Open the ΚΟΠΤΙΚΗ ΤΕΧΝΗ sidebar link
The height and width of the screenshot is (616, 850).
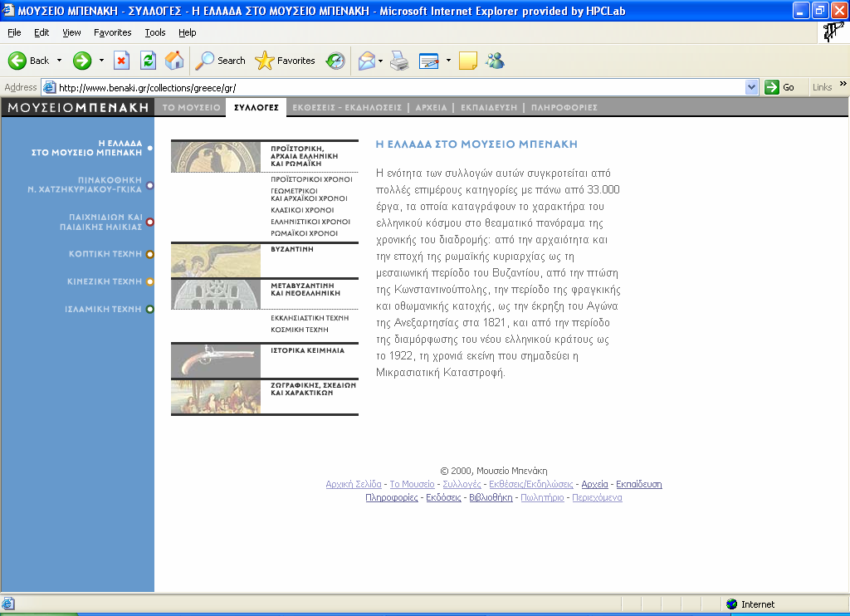(x=105, y=254)
